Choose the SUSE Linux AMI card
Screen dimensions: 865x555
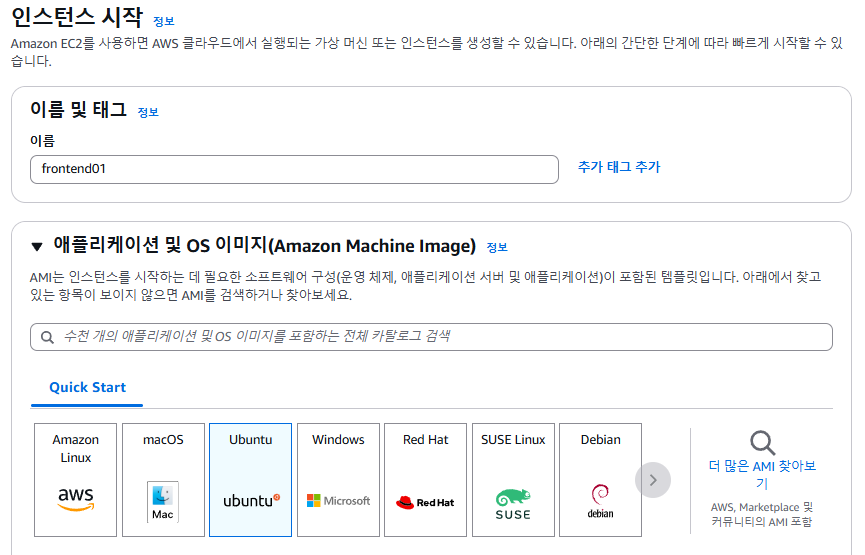pos(513,479)
